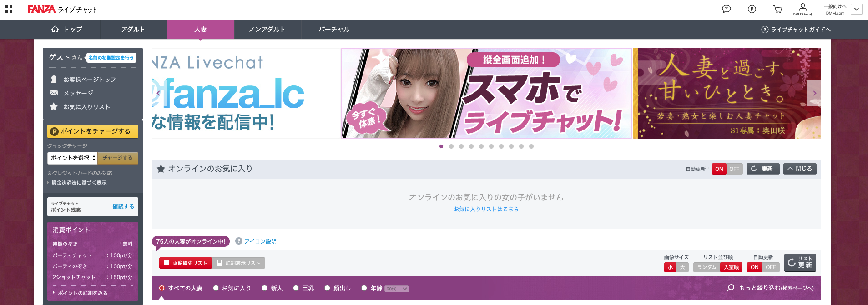Go to the トップ tab
The image size is (868, 305).
point(67,30)
